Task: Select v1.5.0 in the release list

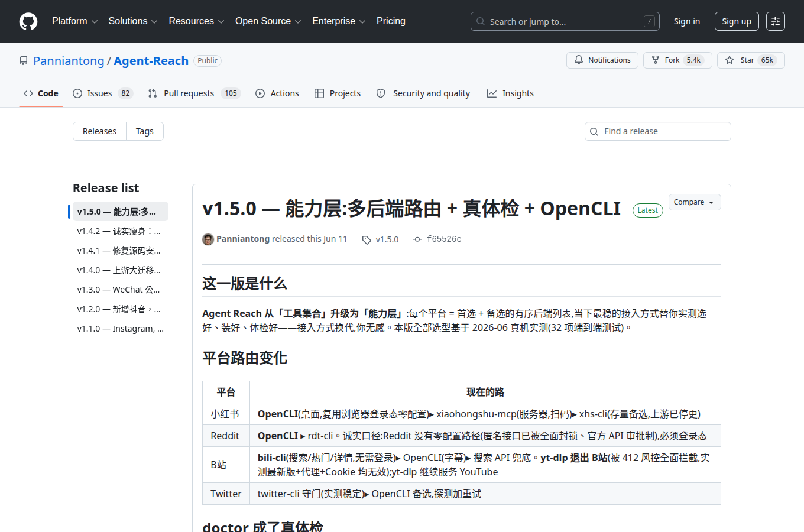Action: (121, 212)
